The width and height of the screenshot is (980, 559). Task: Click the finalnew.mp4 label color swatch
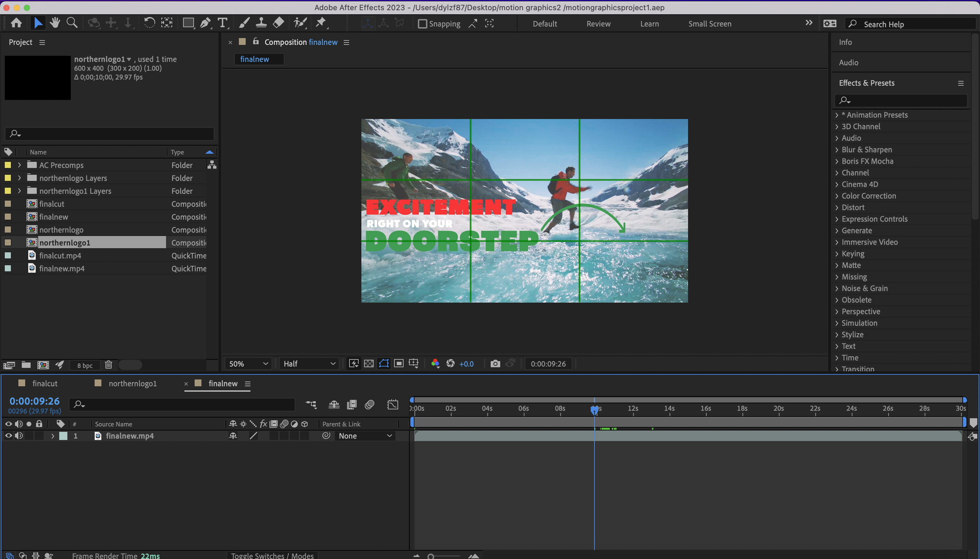pyautogui.click(x=63, y=436)
